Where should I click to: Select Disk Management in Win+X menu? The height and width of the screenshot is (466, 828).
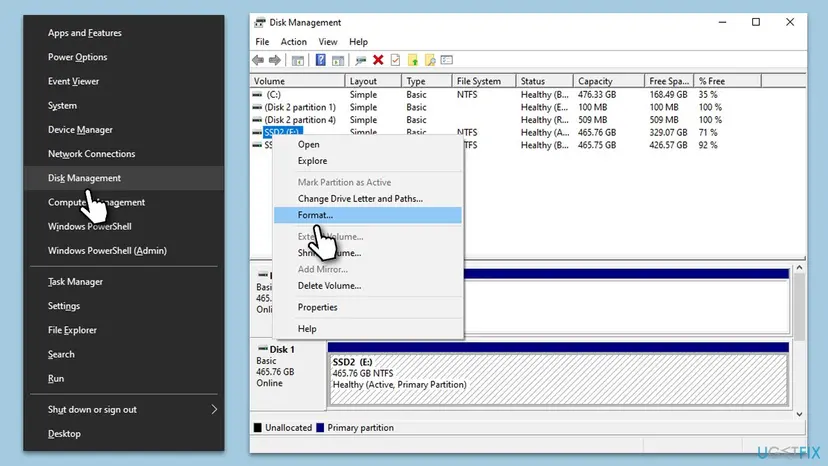tap(124, 178)
